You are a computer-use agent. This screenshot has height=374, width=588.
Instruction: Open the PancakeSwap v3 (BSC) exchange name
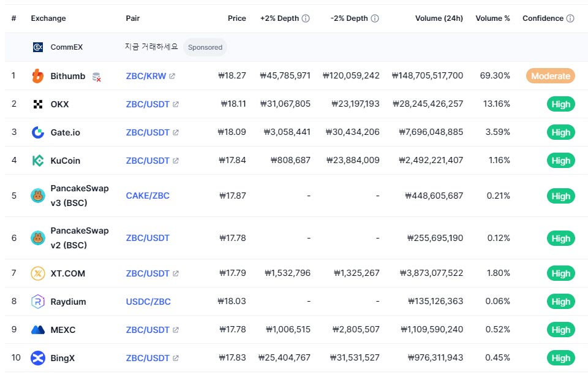pos(80,196)
